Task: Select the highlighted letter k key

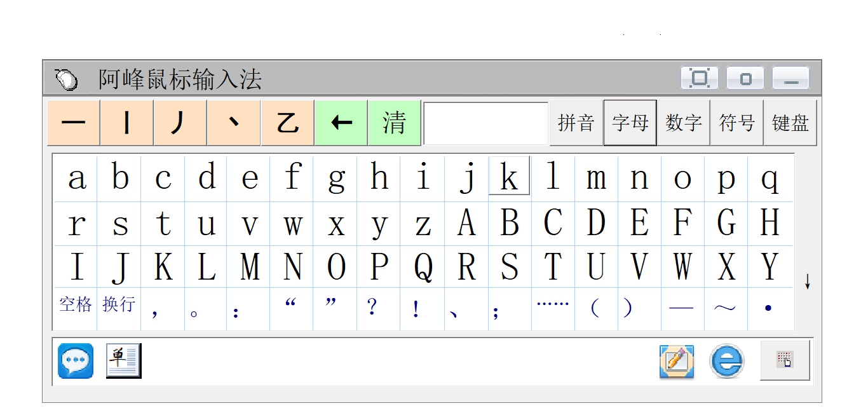Action: 509,175
